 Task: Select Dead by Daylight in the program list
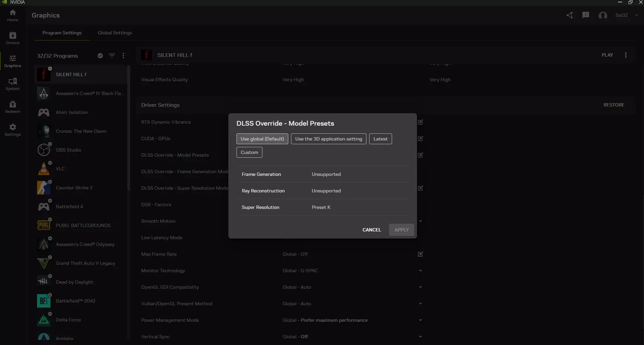[81, 282]
